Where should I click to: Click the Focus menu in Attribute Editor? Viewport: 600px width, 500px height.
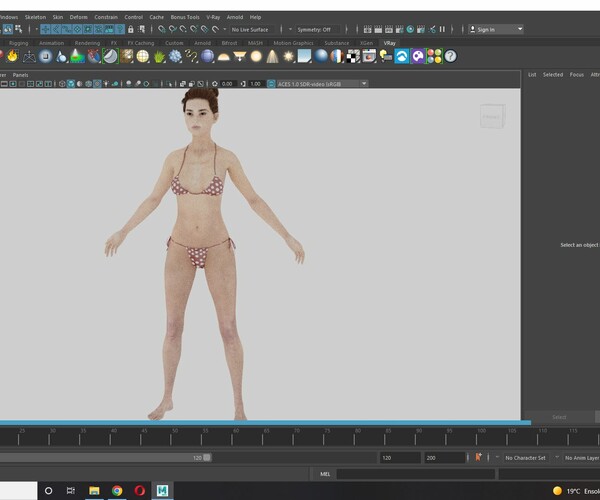point(577,75)
